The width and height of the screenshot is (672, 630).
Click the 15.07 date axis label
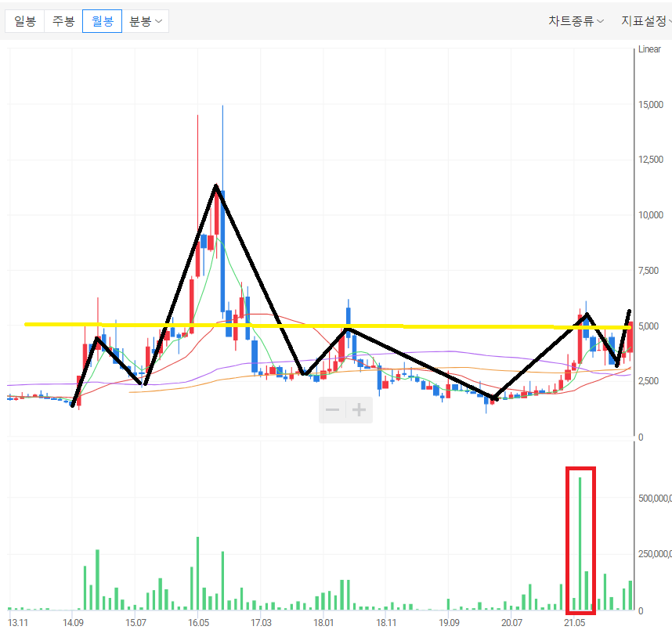135,622
